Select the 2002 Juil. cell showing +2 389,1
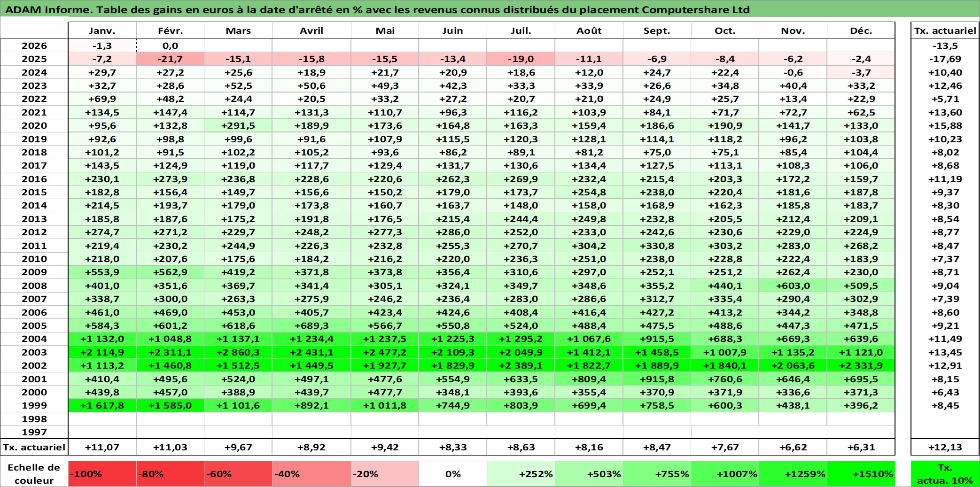Viewport: 980px width, 487px height. pyautogui.click(x=521, y=365)
